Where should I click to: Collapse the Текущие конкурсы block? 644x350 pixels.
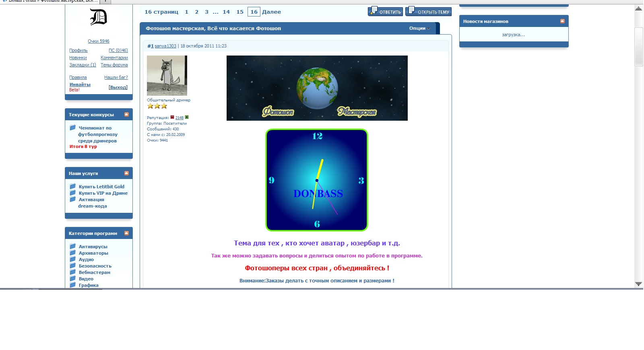126,115
